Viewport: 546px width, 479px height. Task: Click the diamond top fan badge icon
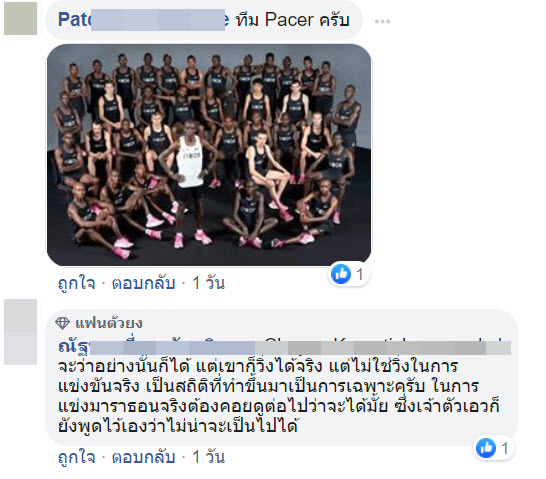pyautogui.click(x=62, y=323)
